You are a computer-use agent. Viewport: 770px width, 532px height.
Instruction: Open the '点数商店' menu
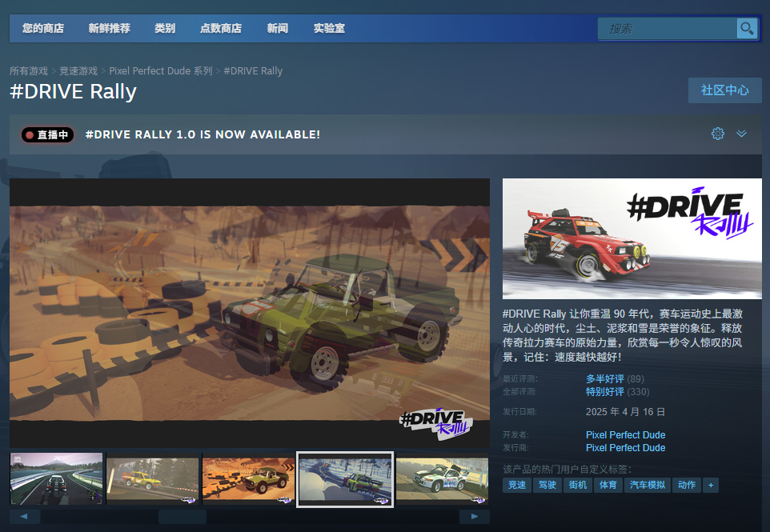click(219, 28)
